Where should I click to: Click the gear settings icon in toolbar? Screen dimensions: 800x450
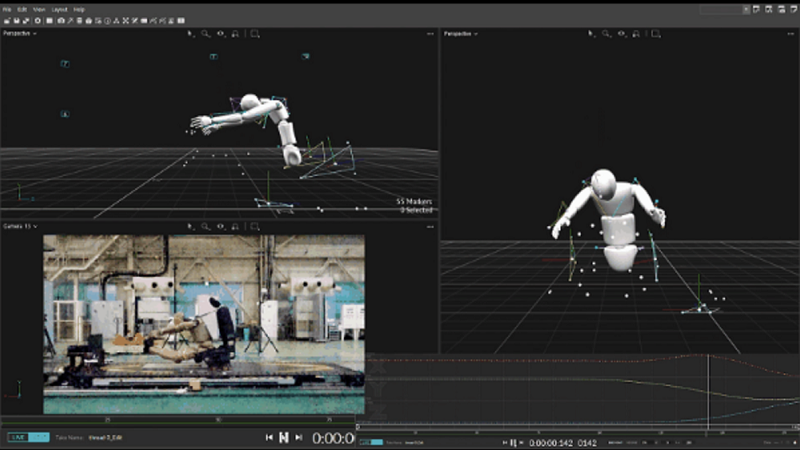coord(38,20)
